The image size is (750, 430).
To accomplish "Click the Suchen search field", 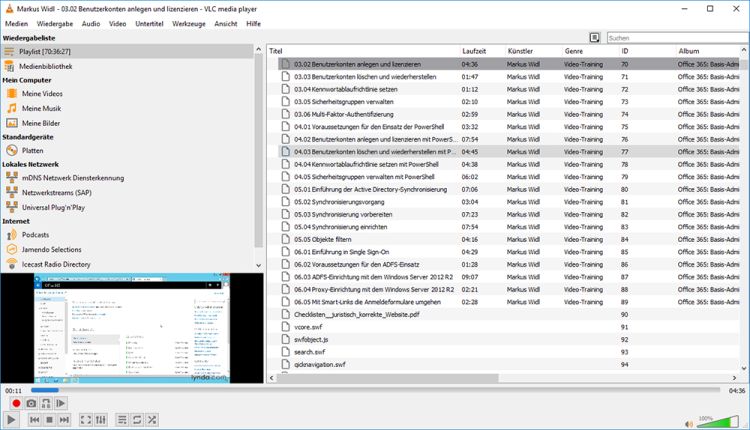I will pyautogui.click(x=675, y=37).
